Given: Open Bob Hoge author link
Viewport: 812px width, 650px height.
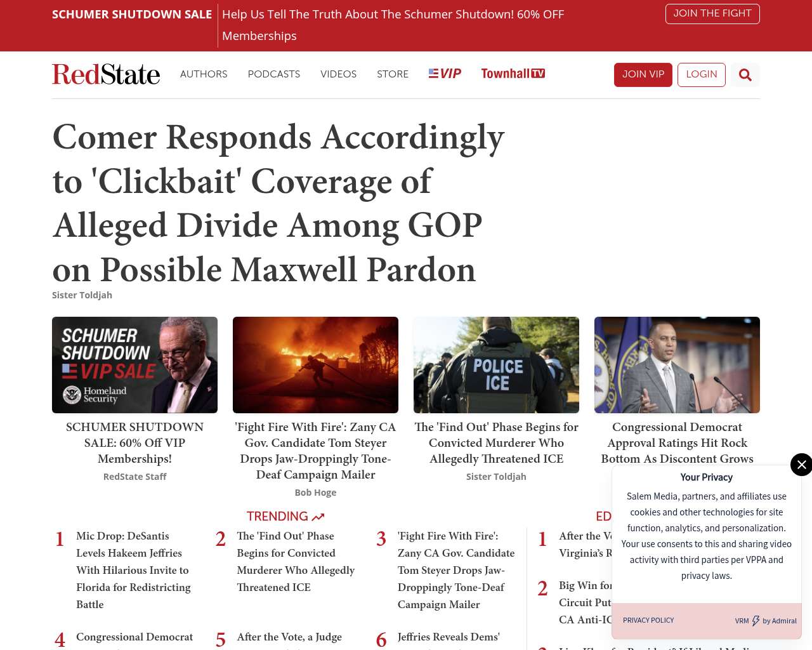Looking at the screenshot, I should tap(315, 493).
